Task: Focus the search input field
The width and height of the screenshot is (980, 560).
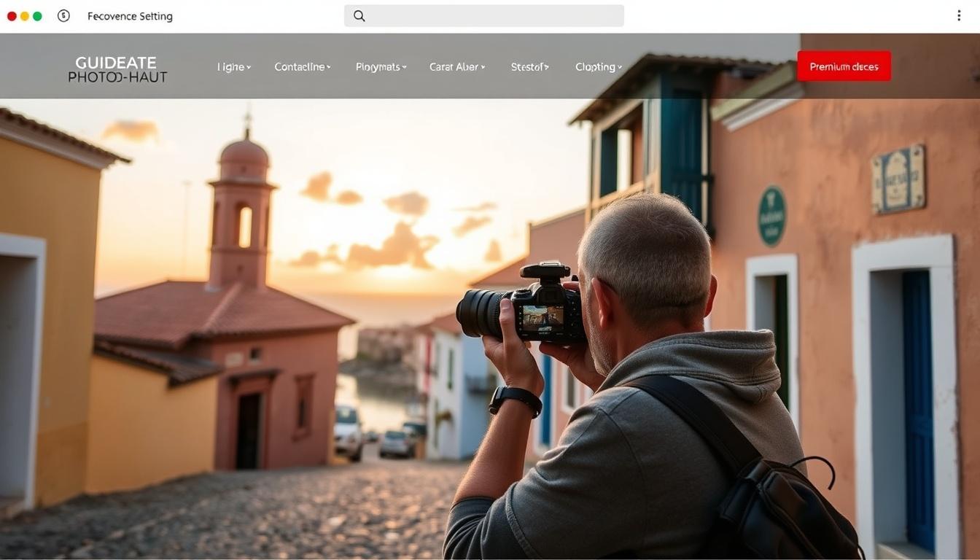Action: tap(484, 16)
